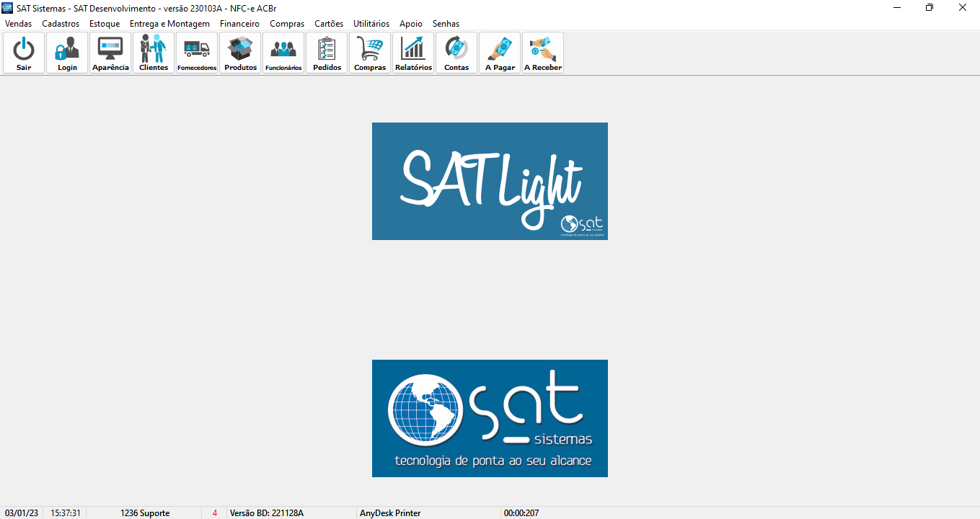Open the Utilitários menu

click(371, 24)
